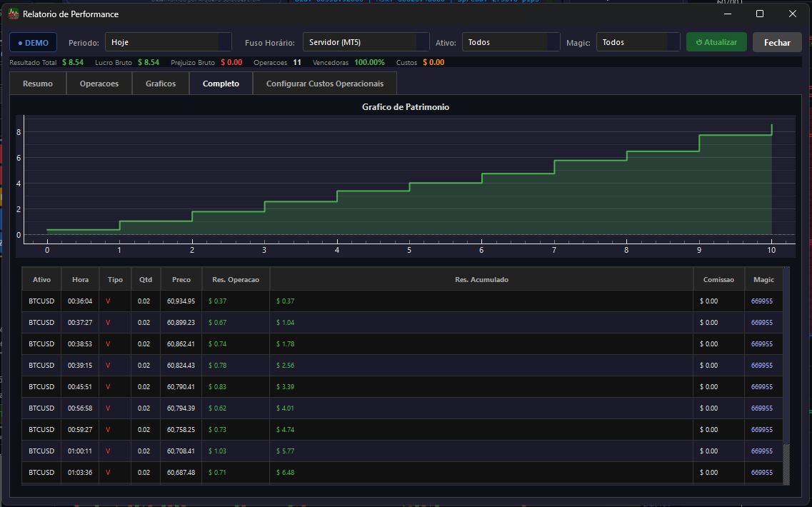The width and height of the screenshot is (812, 507).
Task: Sort by Res. Operacao column header
Action: point(236,279)
